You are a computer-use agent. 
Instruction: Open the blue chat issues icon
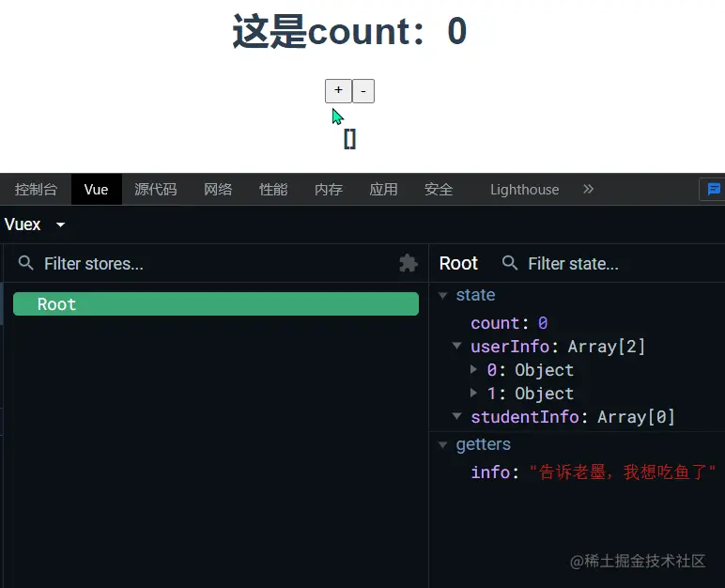(714, 189)
